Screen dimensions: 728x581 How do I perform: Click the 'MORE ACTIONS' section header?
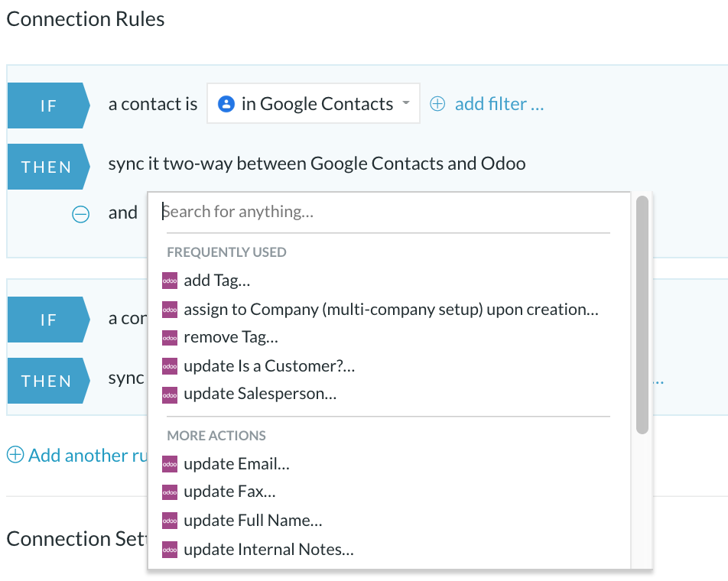pyautogui.click(x=216, y=435)
